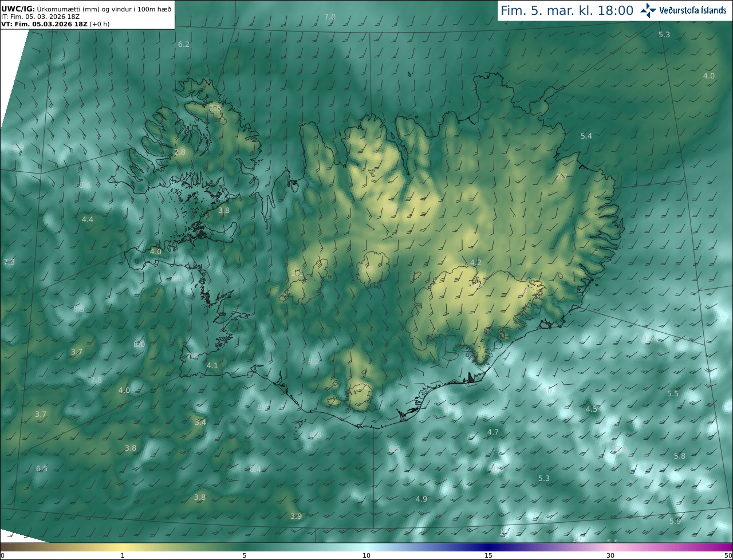Click the map value 8.2
Viewport: 733px width, 560px height.
click(x=314, y=361)
